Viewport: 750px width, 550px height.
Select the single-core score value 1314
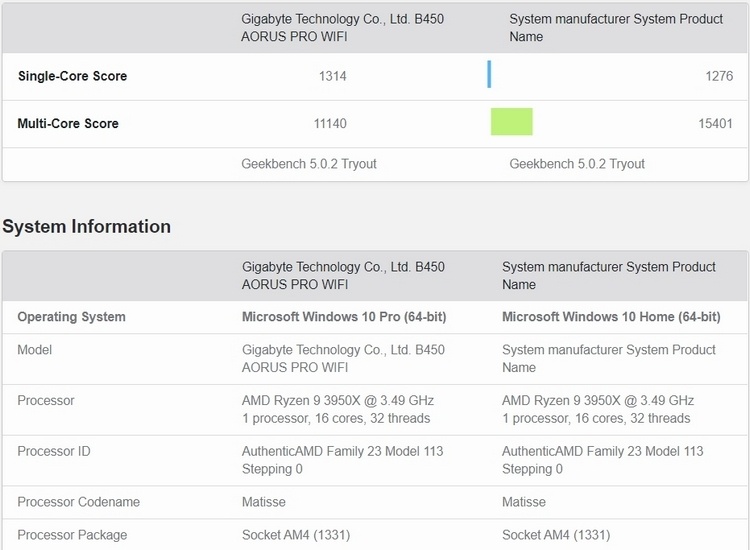pos(331,76)
